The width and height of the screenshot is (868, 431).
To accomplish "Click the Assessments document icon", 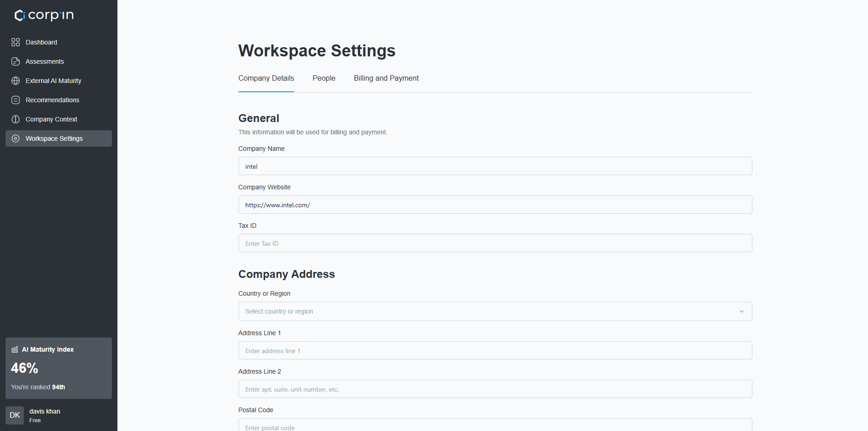I will click(x=16, y=61).
